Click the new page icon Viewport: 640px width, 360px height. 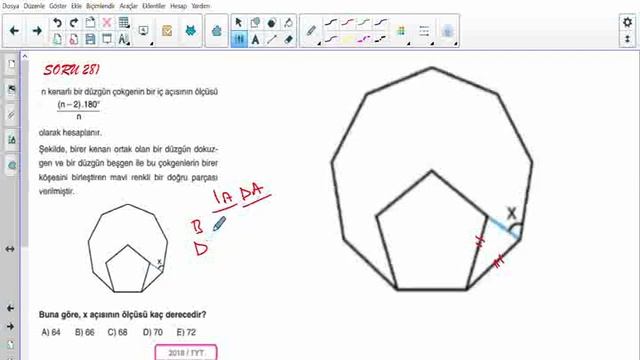(58, 39)
